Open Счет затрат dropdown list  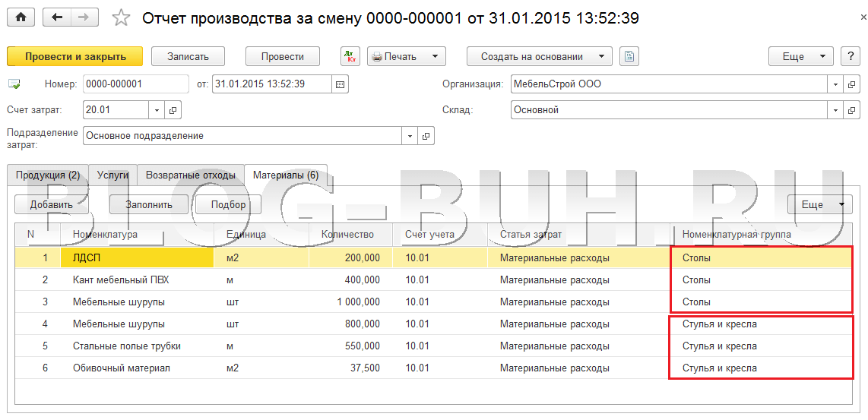point(157,110)
